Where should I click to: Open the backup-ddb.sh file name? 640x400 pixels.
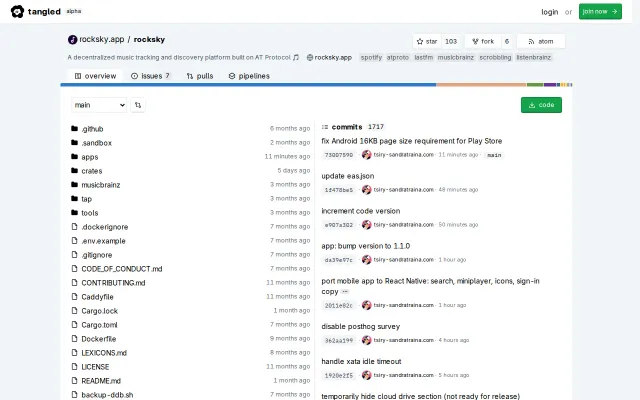point(107,395)
